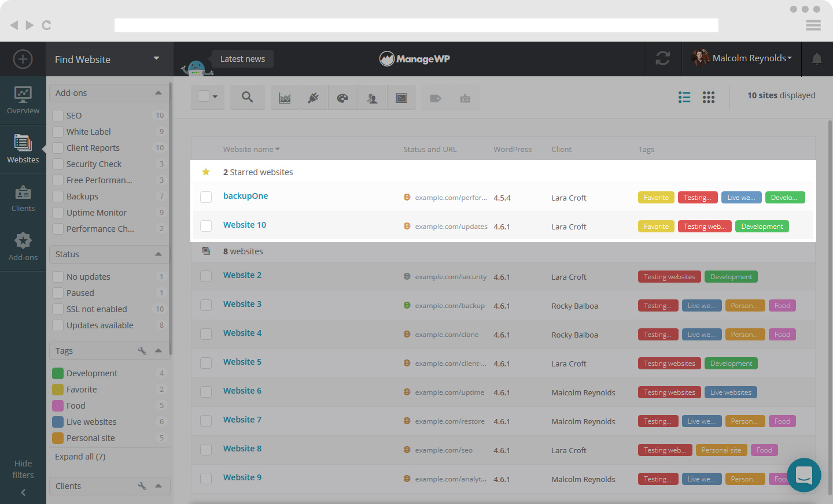Open the Website 5 link
Image resolution: width=833 pixels, height=504 pixels.
point(242,362)
